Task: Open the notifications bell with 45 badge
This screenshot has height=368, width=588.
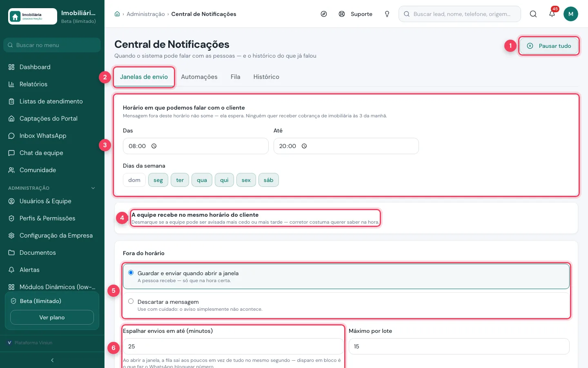Action: coord(552,14)
